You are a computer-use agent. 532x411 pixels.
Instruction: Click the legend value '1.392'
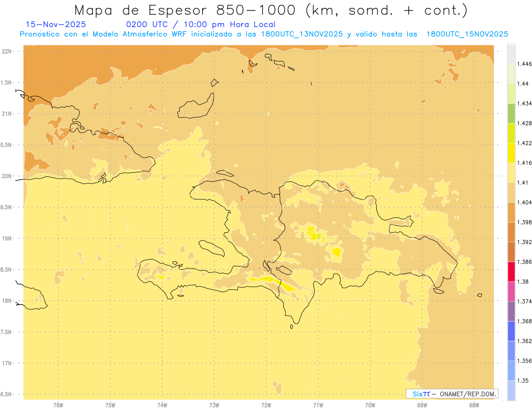[524, 242]
